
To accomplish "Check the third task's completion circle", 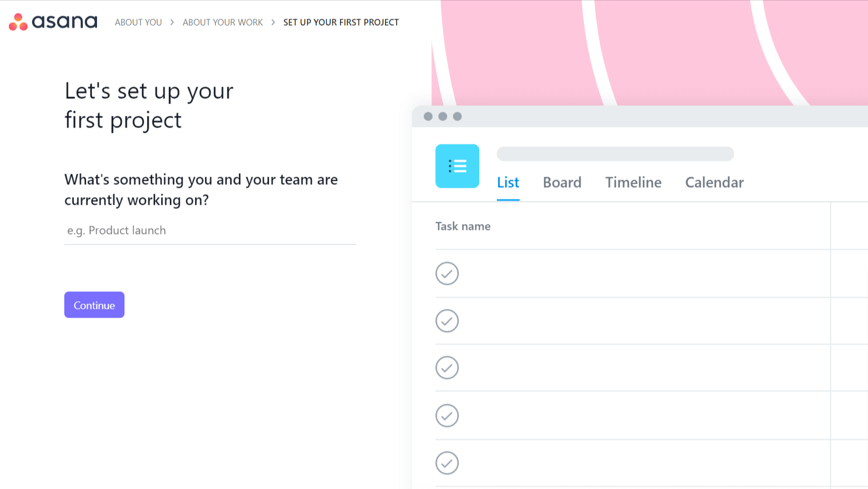I will pos(447,368).
